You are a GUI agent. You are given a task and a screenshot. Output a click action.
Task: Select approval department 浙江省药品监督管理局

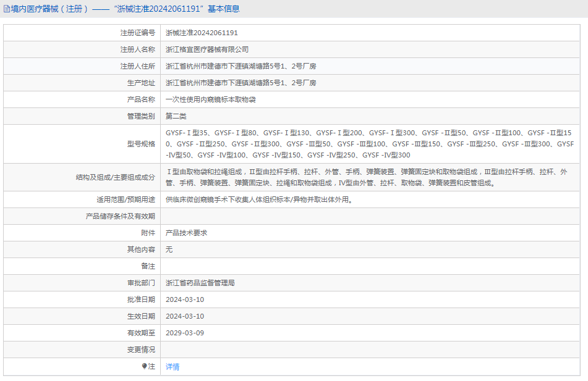point(200,283)
